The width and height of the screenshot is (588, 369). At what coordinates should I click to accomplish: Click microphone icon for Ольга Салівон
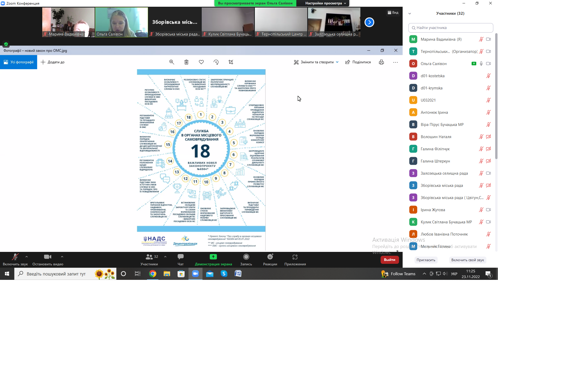(481, 64)
